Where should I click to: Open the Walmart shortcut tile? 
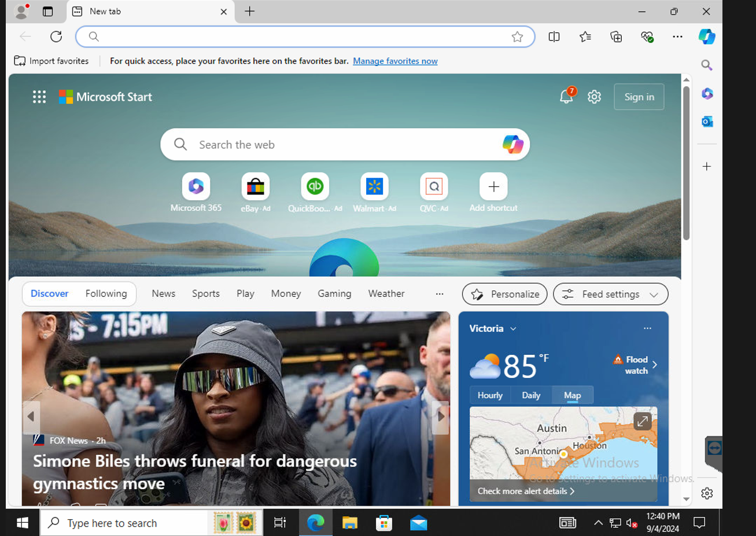(374, 187)
